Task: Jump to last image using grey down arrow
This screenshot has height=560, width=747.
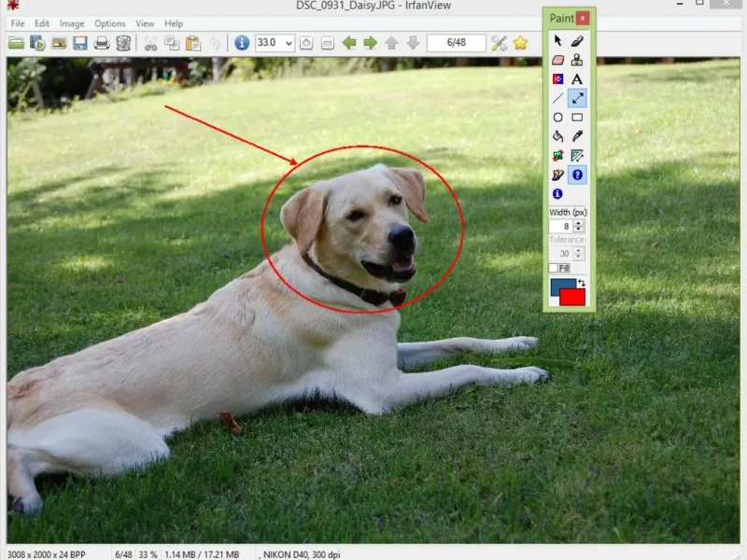Action: pos(413,43)
